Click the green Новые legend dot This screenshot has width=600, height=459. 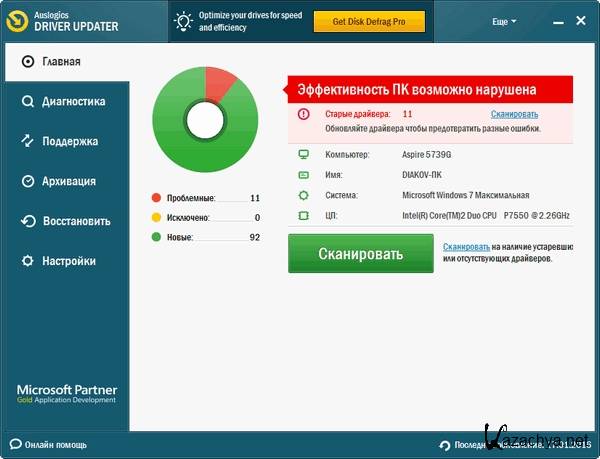pyautogui.click(x=157, y=237)
